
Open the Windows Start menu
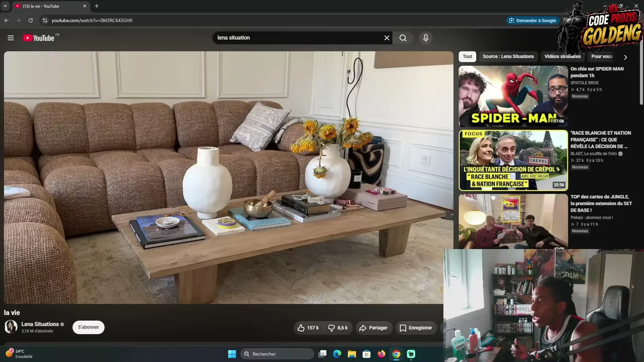click(x=232, y=354)
